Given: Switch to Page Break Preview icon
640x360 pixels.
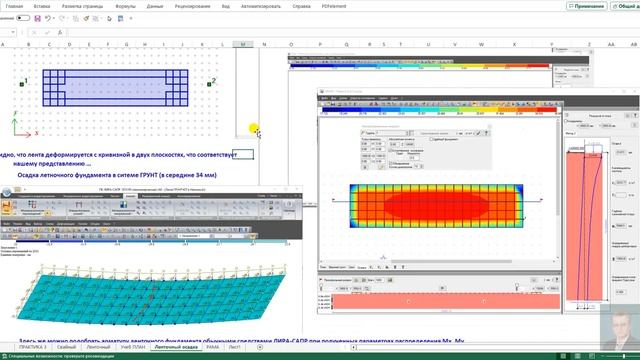Looking at the screenshot, I should [x=592, y=356].
